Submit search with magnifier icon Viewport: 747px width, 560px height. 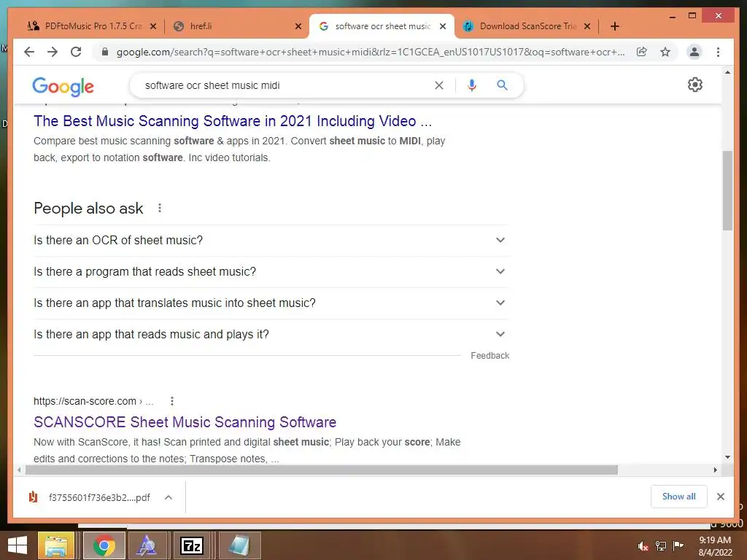point(502,85)
